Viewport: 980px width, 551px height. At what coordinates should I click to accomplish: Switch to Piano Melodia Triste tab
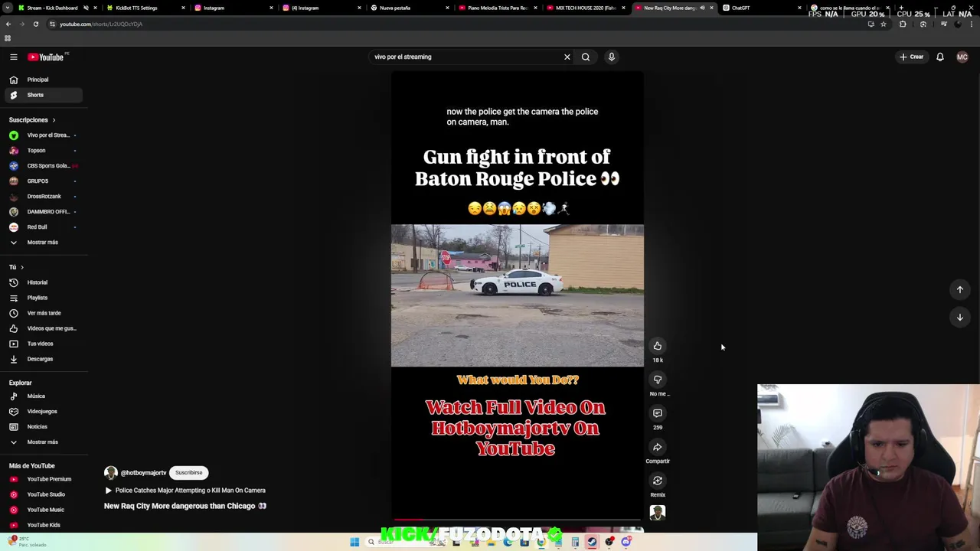point(498,8)
